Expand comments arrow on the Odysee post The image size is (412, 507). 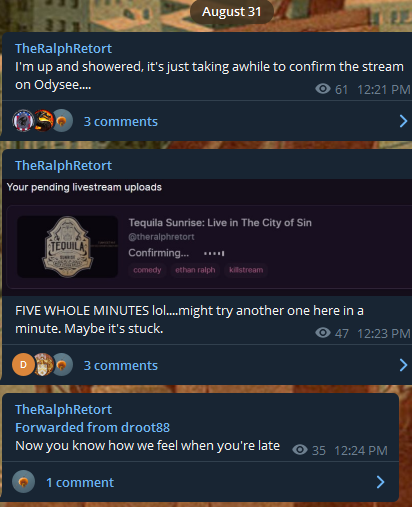coord(403,121)
